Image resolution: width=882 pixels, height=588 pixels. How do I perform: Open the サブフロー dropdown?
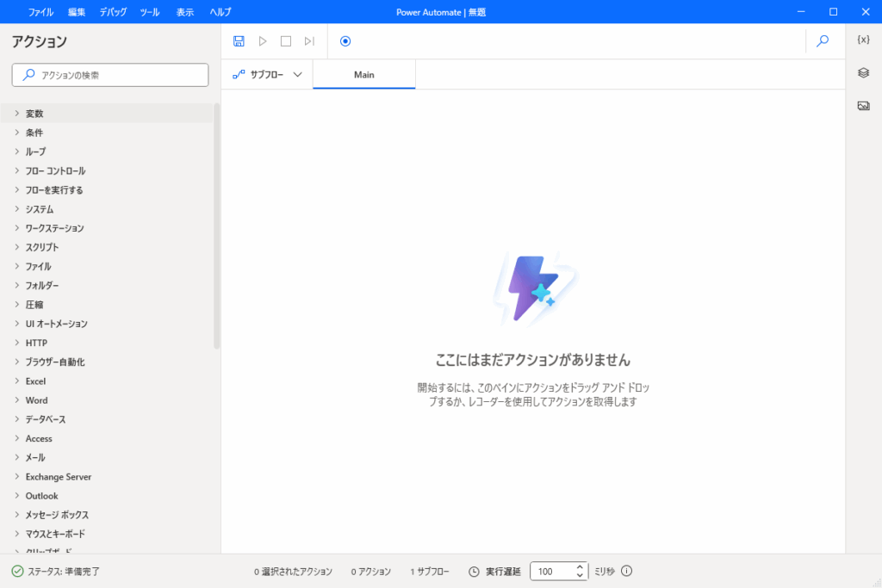(268, 75)
